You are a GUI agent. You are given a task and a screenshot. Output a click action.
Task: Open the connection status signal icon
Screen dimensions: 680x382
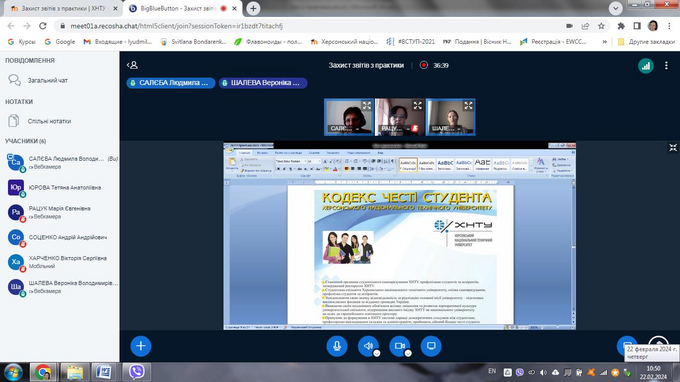646,65
